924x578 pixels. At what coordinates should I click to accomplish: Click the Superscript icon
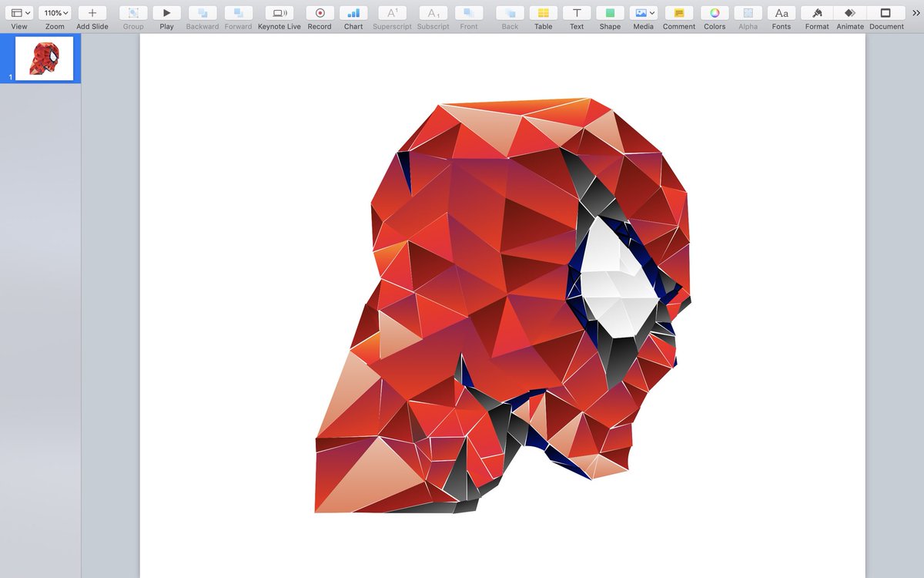pyautogui.click(x=392, y=13)
